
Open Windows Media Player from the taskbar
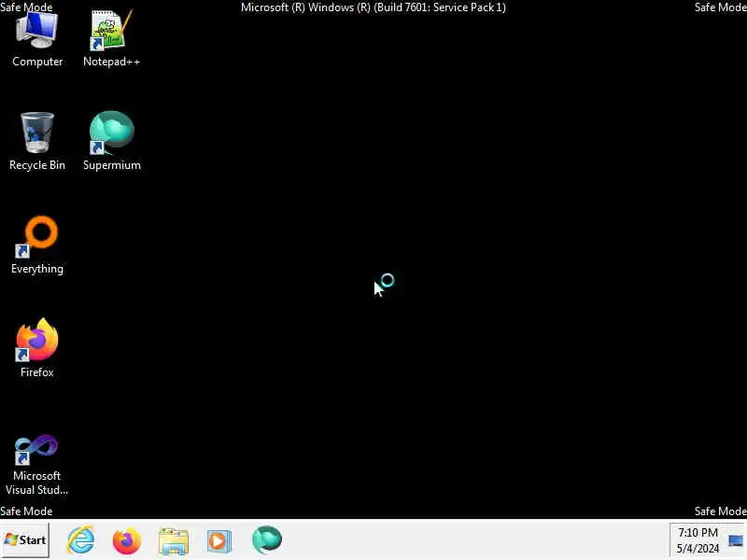(219, 541)
